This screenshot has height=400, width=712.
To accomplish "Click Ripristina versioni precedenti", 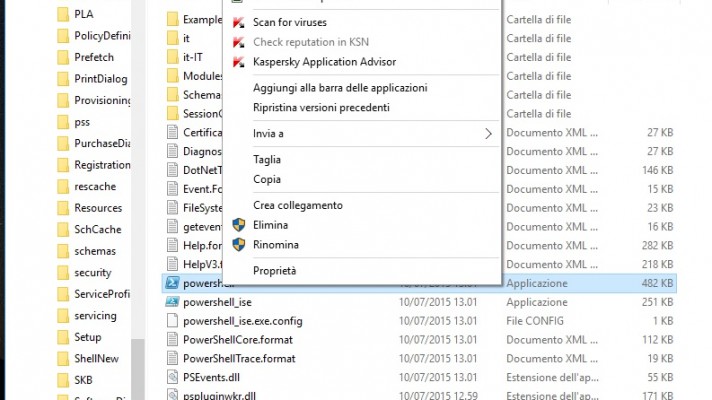I will point(321,107).
